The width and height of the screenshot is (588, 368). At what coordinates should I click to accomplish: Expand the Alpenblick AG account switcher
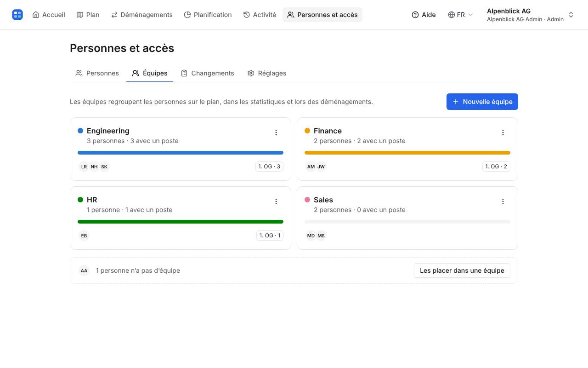(x=530, y=15)
